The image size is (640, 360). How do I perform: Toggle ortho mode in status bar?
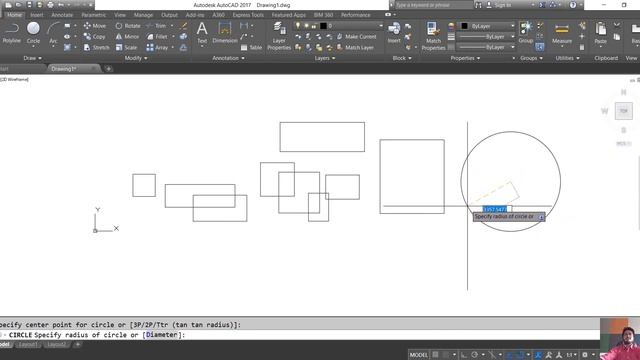tap(464, 355)
